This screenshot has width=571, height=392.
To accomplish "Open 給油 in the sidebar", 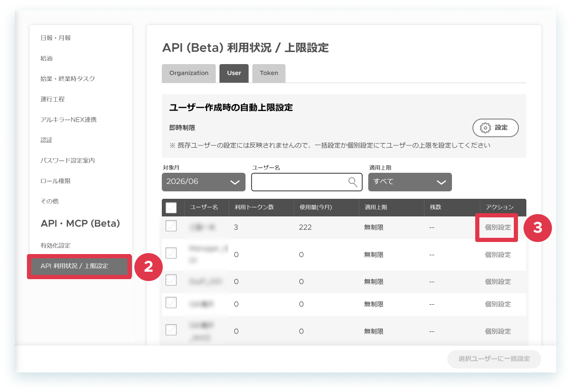I will [46, 59].
